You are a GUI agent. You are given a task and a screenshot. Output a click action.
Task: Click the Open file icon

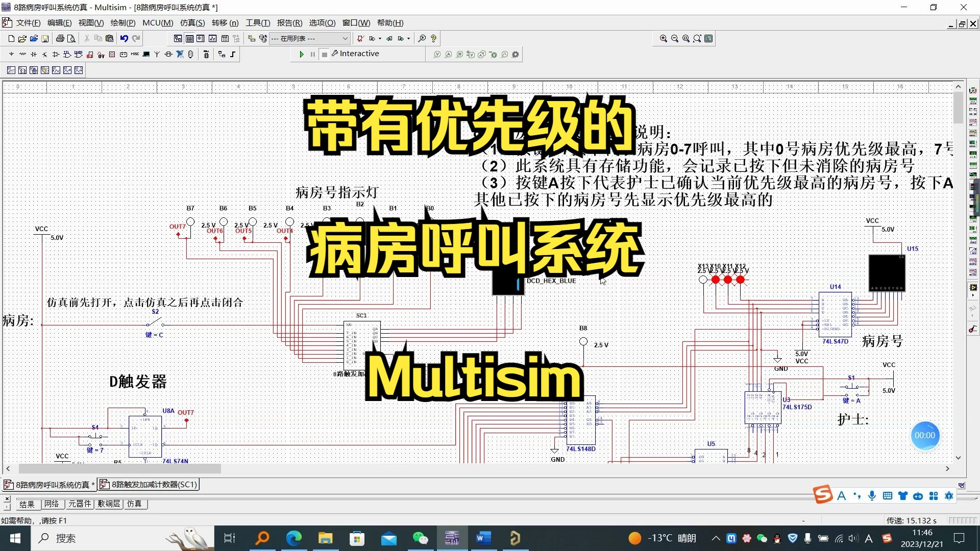pyautogui.click(x=22, y=38)
